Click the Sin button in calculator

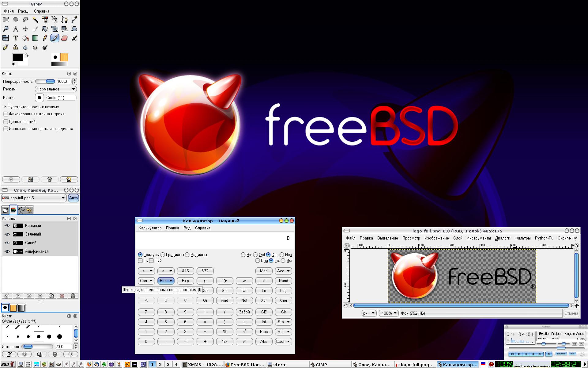click(x=224, y=290)
